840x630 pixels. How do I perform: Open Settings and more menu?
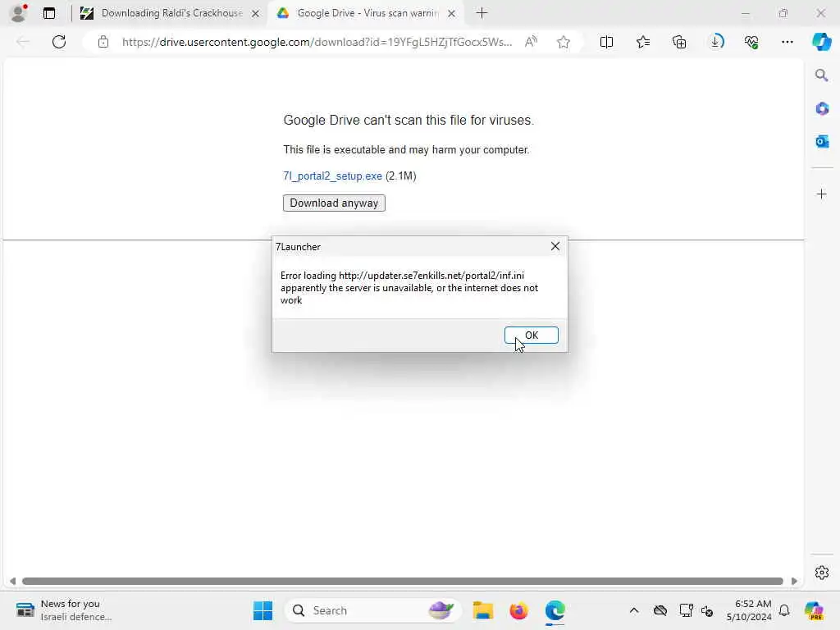(x=787, y=42)
